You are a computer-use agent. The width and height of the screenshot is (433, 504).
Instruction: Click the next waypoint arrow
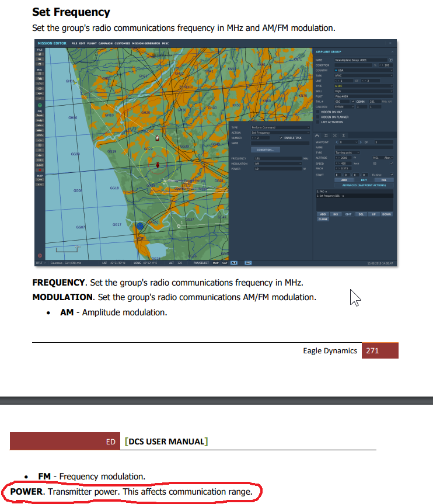click(361, 142)
